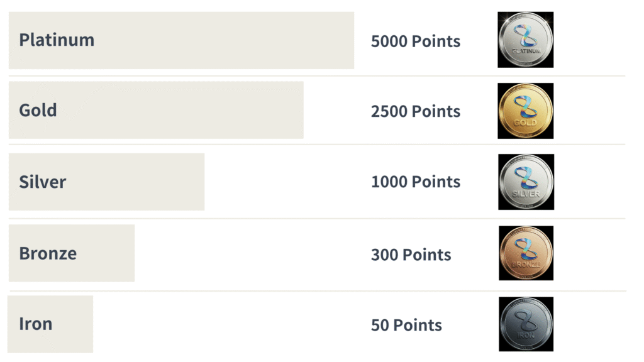Viewport: 644px width, 362px height.
Task: Open the Silver coin badge
Action: click(526, 182)
